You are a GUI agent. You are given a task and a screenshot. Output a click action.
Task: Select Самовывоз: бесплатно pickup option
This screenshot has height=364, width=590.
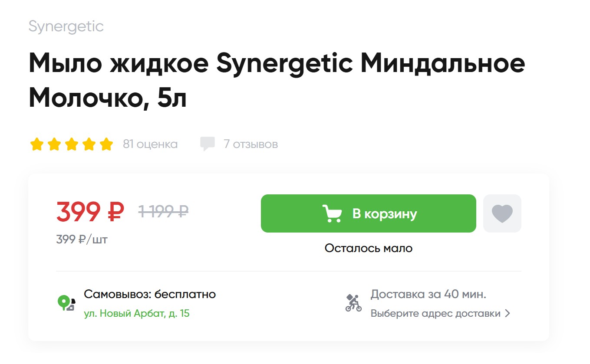coord(150,294)
